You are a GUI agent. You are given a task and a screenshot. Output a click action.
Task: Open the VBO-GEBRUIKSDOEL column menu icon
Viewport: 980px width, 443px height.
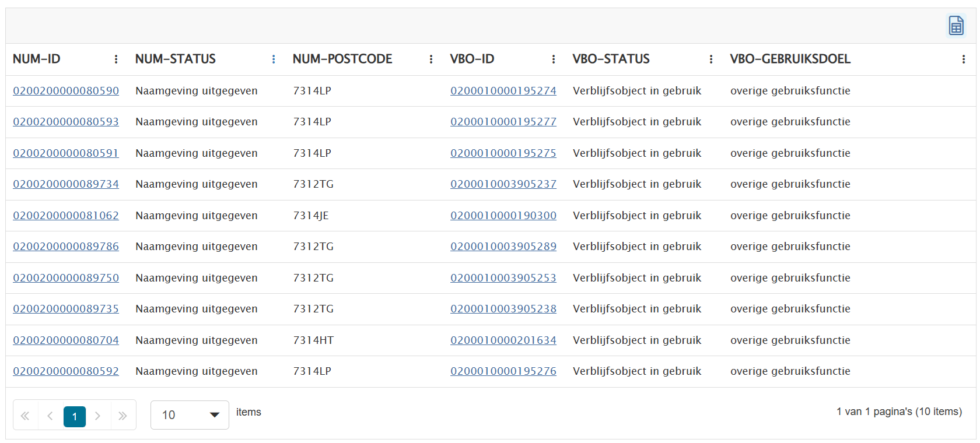coord(964,59)
